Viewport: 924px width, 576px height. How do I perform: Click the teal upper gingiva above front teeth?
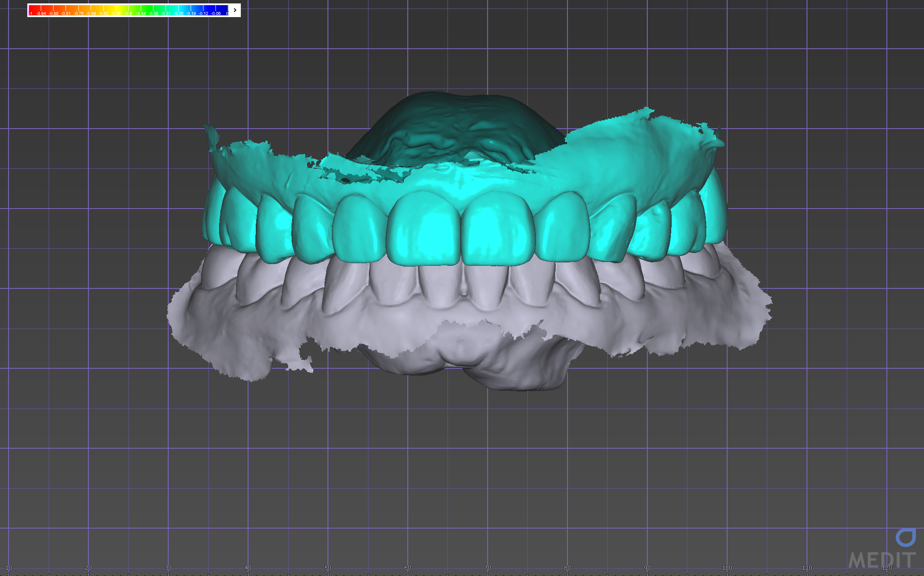[x=461, y=179]
